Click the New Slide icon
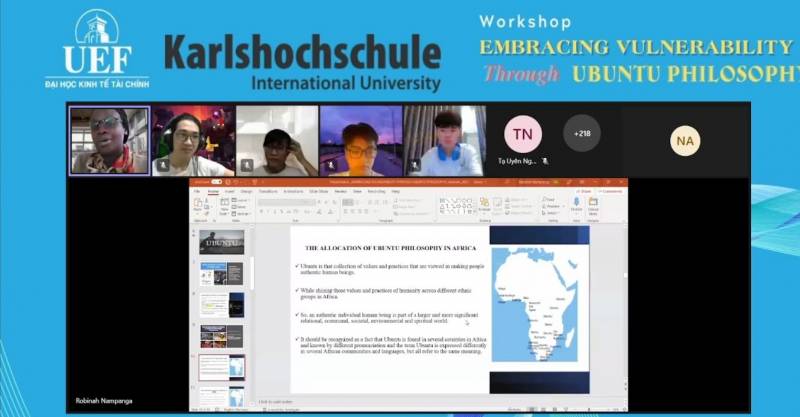 tap(223, 204)
